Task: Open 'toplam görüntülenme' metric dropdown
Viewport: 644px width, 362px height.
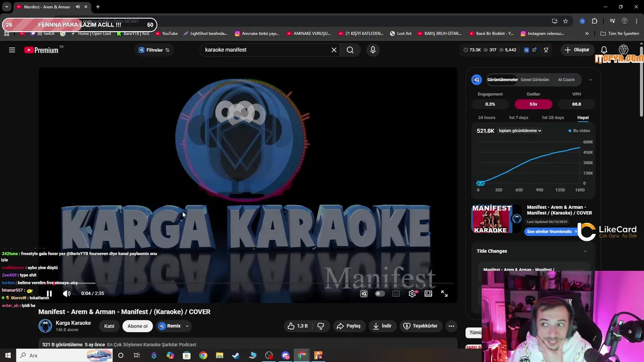Action: click(x=520, y=131)
